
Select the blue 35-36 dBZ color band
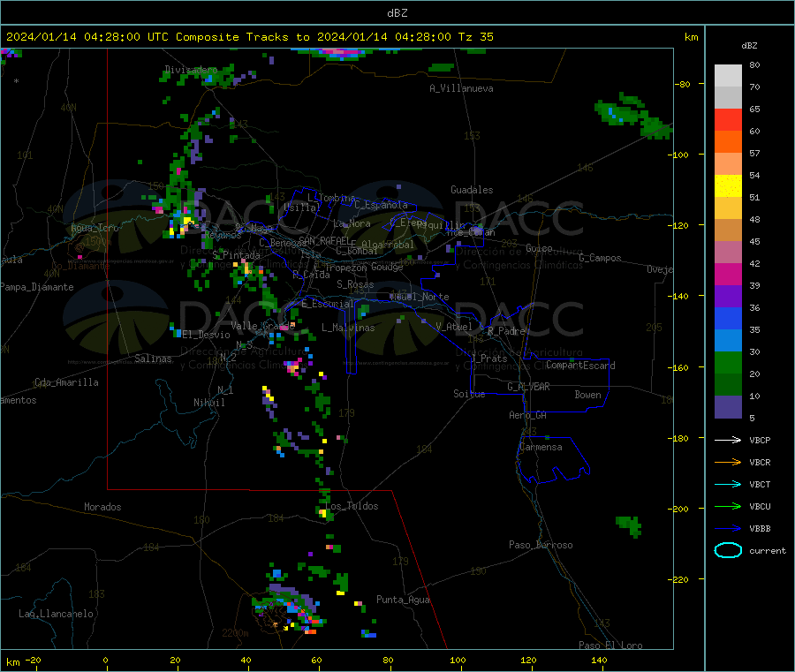click(728, 318)
